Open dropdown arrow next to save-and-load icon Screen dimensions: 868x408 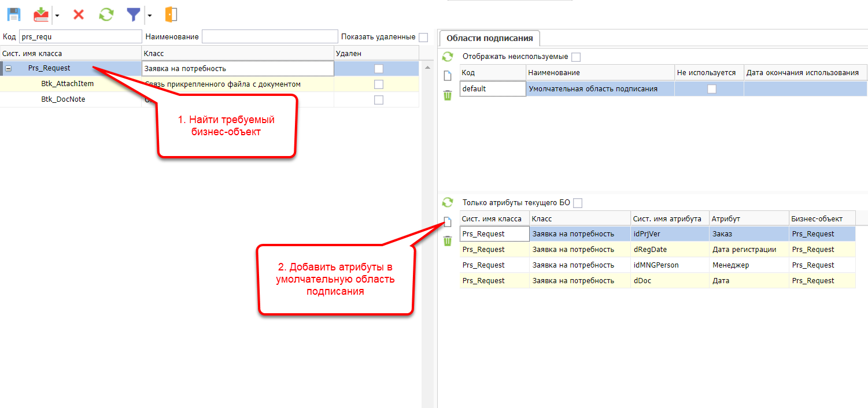tap(57, 15)
